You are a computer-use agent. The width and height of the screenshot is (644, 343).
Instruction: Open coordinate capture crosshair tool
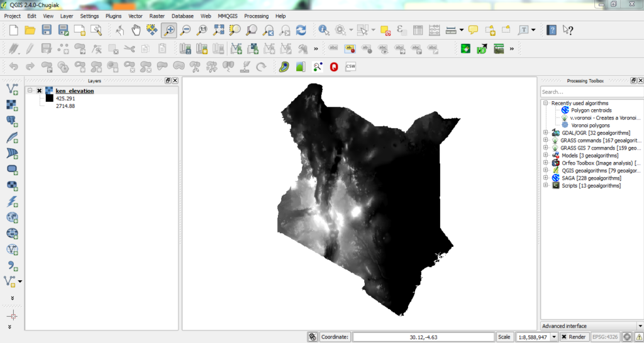[12, 315]
